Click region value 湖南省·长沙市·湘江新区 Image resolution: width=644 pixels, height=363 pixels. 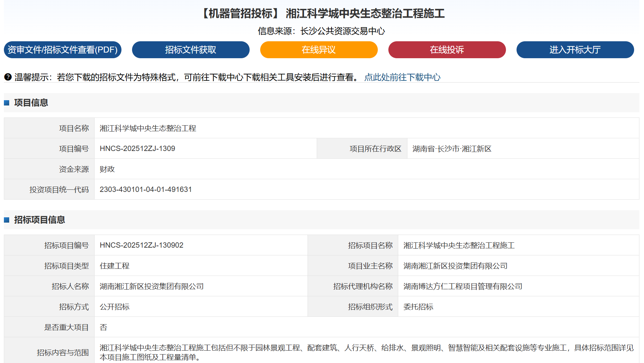point(452,149)
